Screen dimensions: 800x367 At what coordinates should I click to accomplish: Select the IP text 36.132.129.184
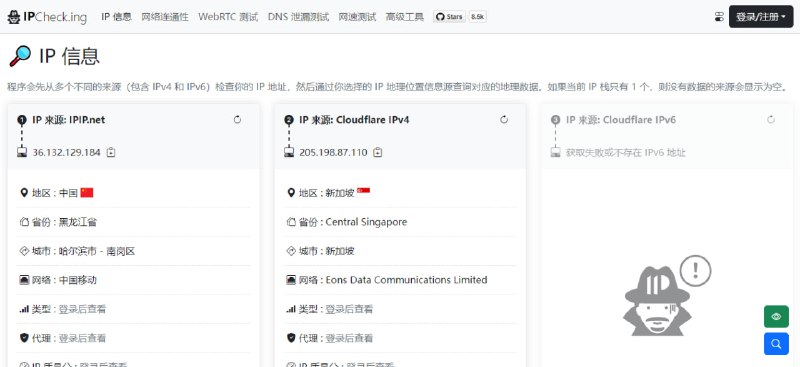pos(66,152)
